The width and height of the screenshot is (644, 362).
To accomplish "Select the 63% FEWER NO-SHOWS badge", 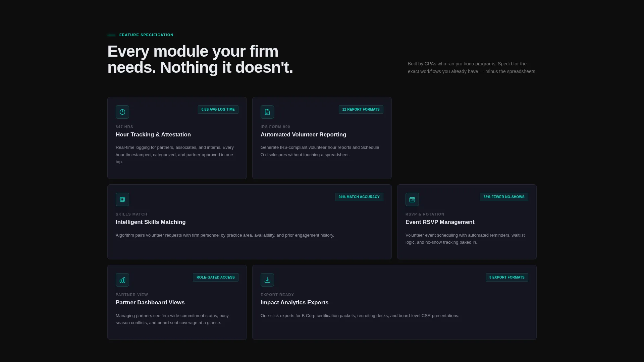I will 504,197.
